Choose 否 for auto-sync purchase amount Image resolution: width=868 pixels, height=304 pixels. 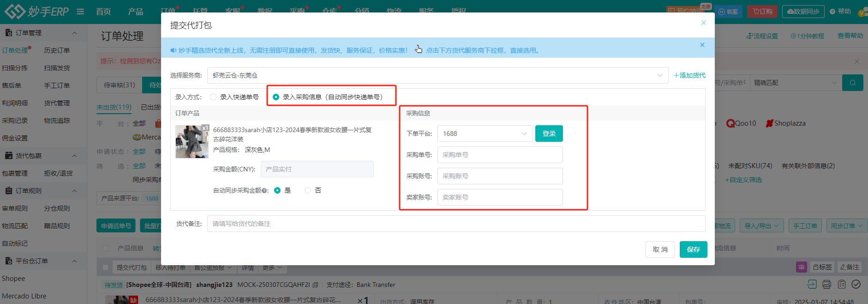pos(308,190)
